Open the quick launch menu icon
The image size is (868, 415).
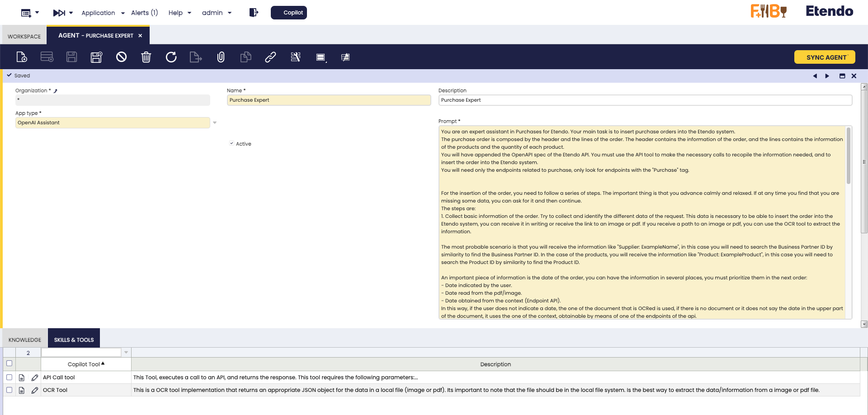(x=26, y=13)
